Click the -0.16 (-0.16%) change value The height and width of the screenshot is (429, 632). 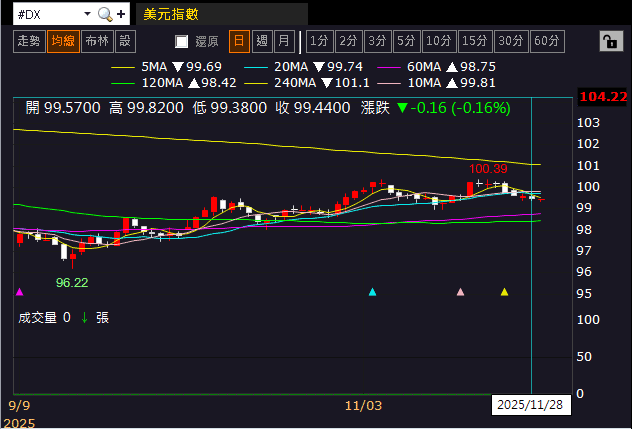click(461, 108)
